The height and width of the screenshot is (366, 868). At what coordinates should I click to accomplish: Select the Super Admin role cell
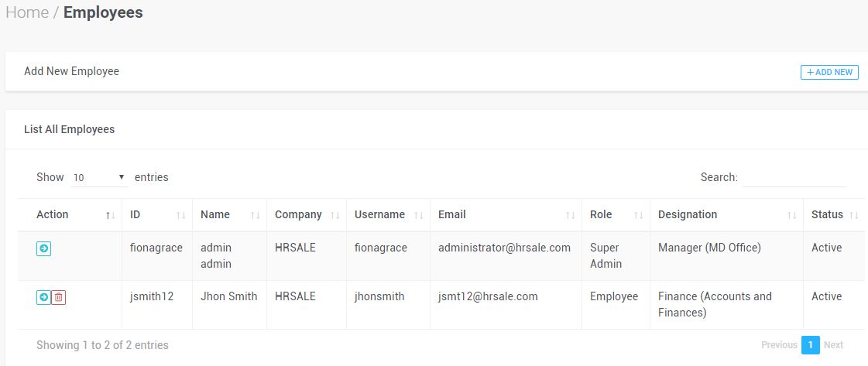tap(606, 256)
